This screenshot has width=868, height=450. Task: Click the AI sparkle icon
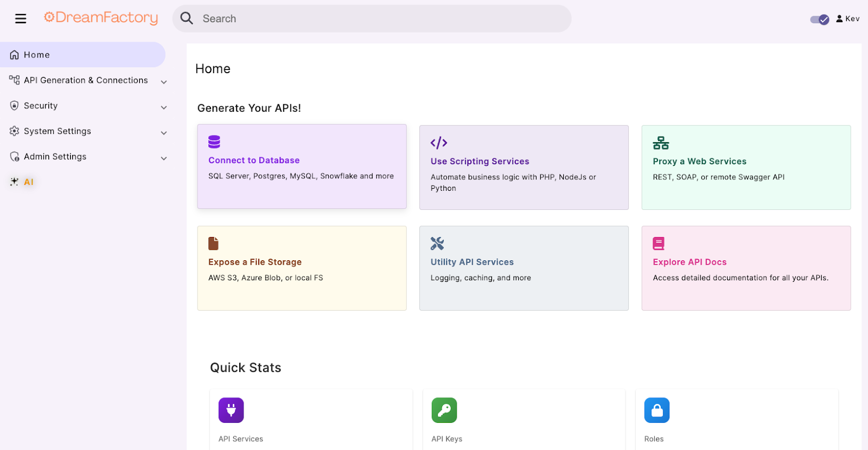pos(15,182)
